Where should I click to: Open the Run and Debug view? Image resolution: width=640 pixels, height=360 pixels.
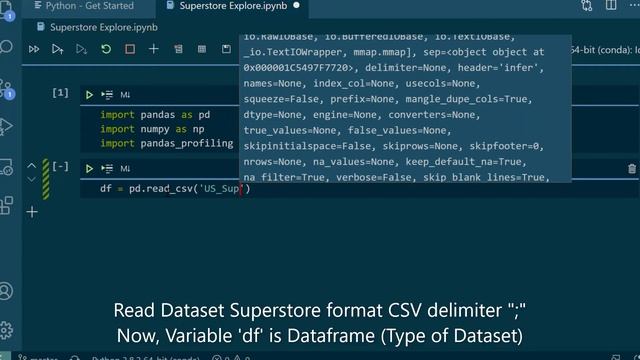pos(6,126)
